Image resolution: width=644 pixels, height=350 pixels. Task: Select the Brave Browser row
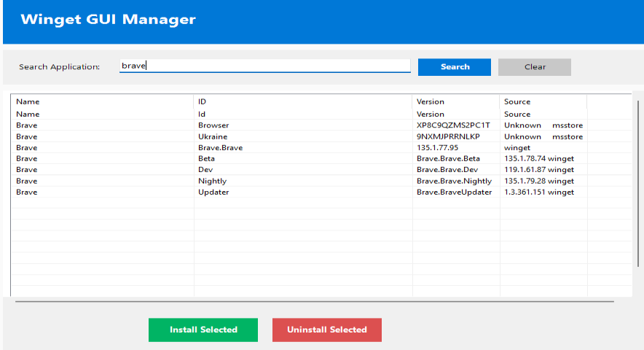[x=321, y=125]
